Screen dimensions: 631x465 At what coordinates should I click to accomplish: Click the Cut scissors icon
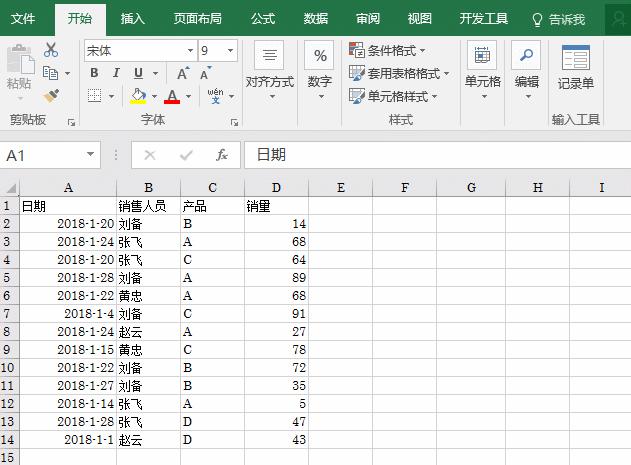pyautogui.click(x=51, y=50)
